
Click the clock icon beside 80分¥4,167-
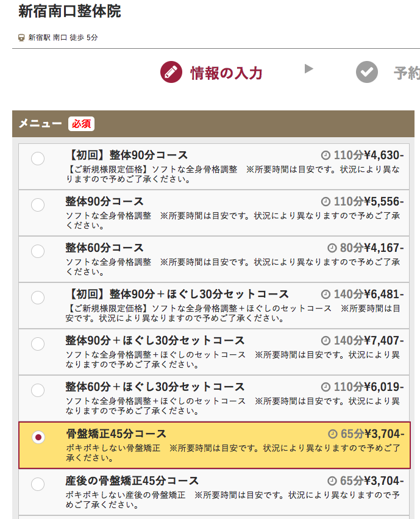tap(332, 248)
